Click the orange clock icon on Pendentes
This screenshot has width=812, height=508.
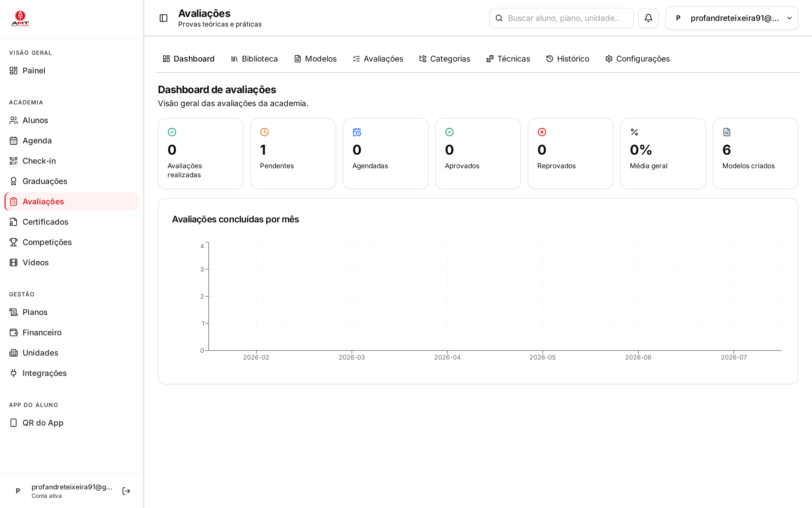point(264,132)
